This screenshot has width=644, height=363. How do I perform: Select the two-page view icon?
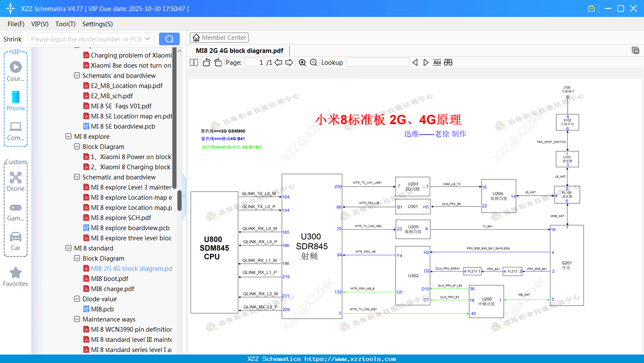click(x=194, y=62)
